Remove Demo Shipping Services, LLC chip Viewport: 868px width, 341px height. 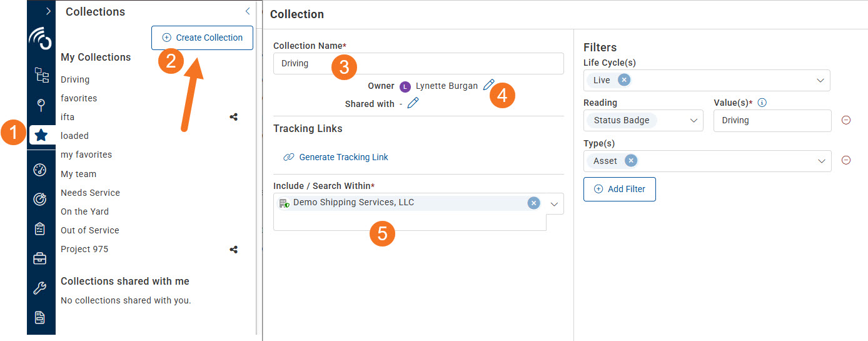coord(533,203)
